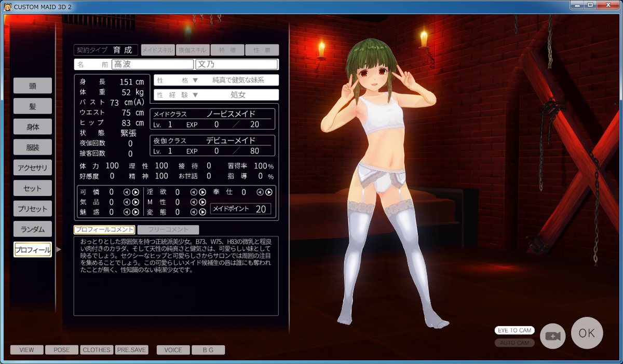Open the アクセサリ accessory category
623x364 pixels.
pyautogui.click(x=33, y=167)
